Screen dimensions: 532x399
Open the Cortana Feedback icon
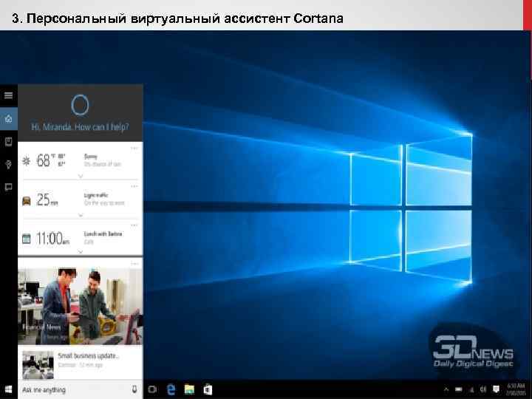[x=8, y=187]
